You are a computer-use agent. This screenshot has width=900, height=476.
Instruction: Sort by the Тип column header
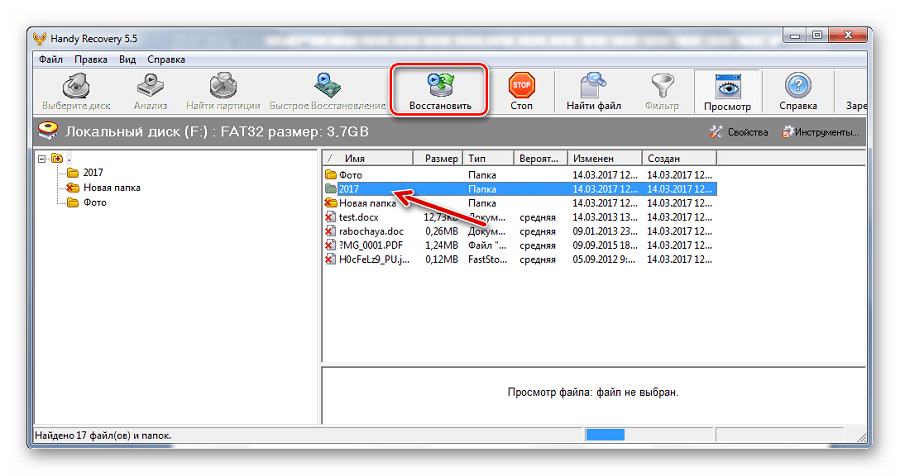coord(487,158)
